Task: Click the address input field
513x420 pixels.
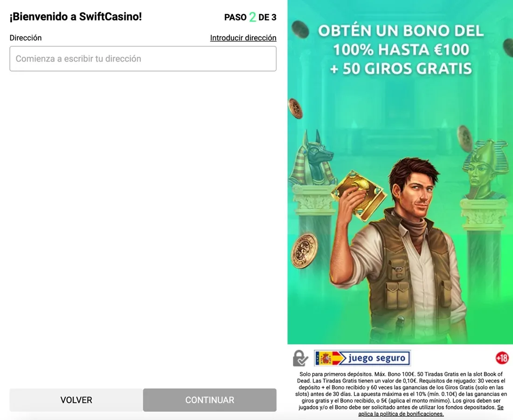Action: click(x=143, y=59)
